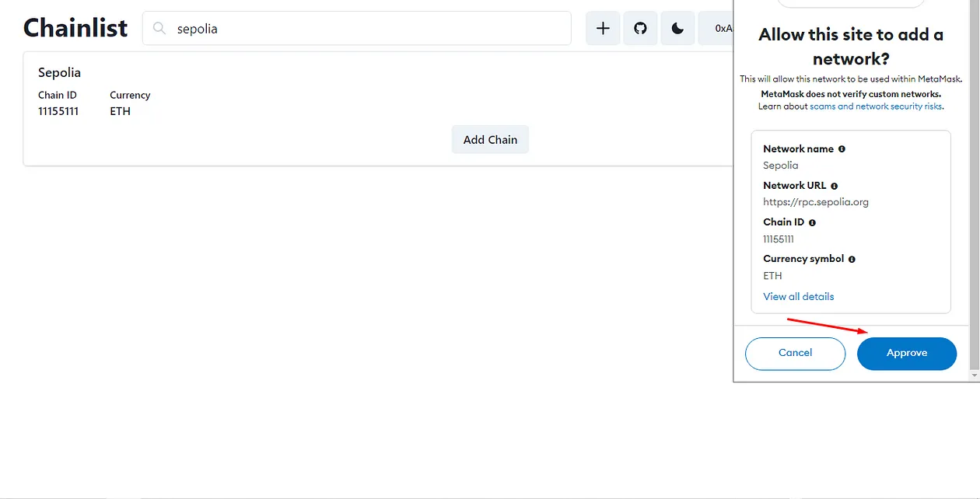Cancel the add network request
980x499 pixels.
tap(795, 354)
